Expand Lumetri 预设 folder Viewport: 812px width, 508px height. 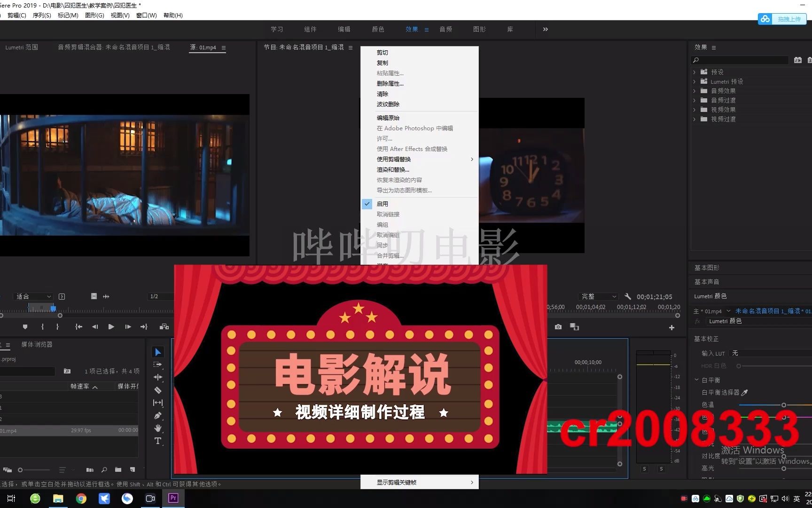(x=694, y=81)
